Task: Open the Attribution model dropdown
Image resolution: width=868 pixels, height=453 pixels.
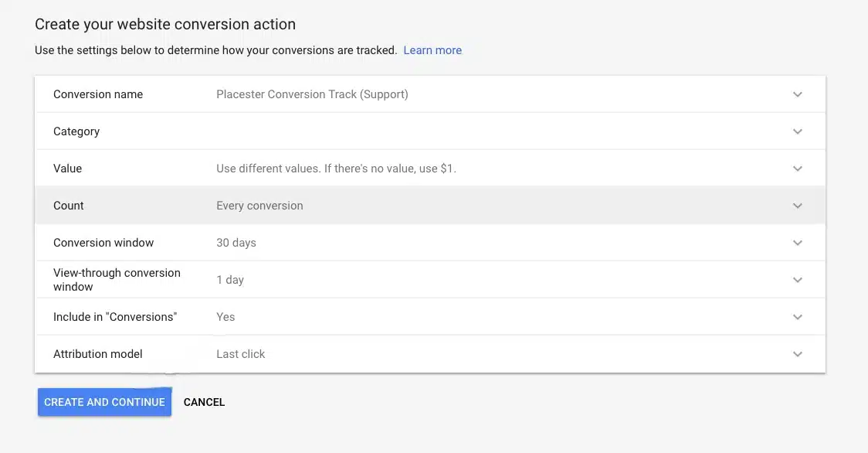Action: click(798, 353)
